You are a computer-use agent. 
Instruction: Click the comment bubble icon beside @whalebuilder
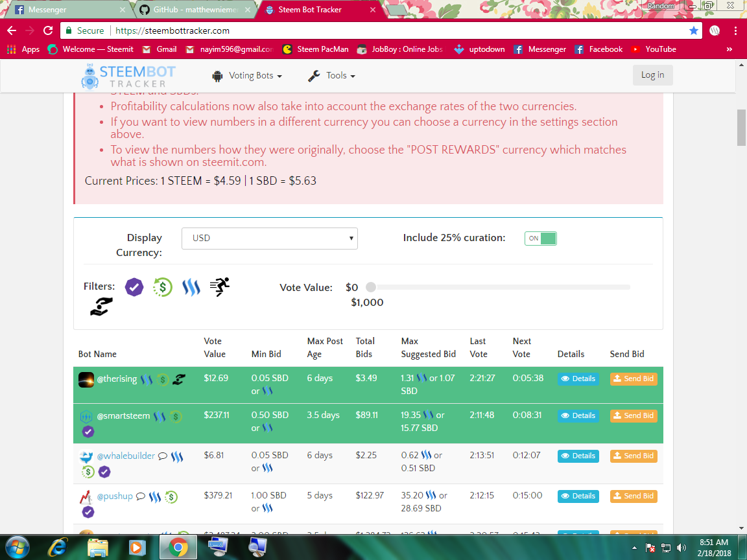pyautogui.click(x=163, y=456)
